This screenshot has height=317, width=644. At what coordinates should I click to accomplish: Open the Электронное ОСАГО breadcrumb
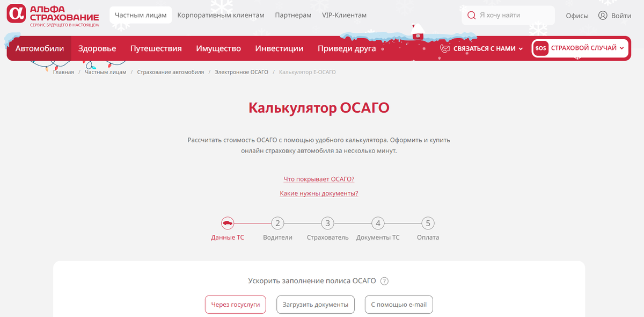(241, 72)
